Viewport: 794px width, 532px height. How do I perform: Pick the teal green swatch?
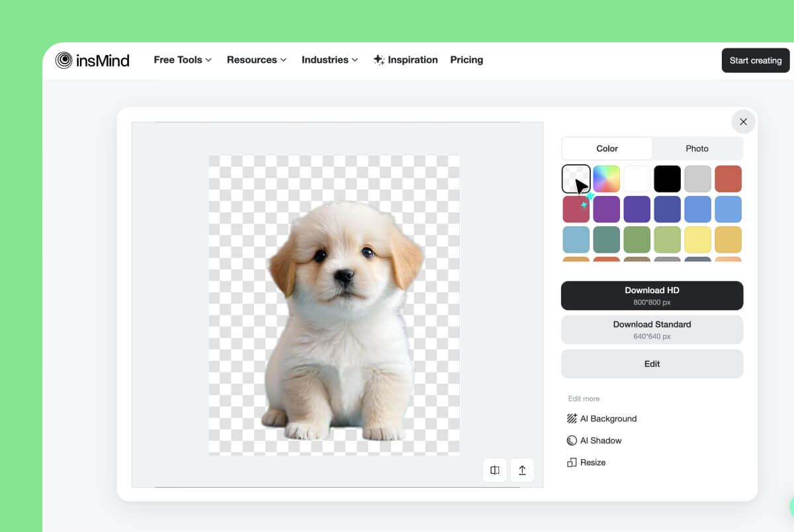pyautogui.click(x=606, y=240)
